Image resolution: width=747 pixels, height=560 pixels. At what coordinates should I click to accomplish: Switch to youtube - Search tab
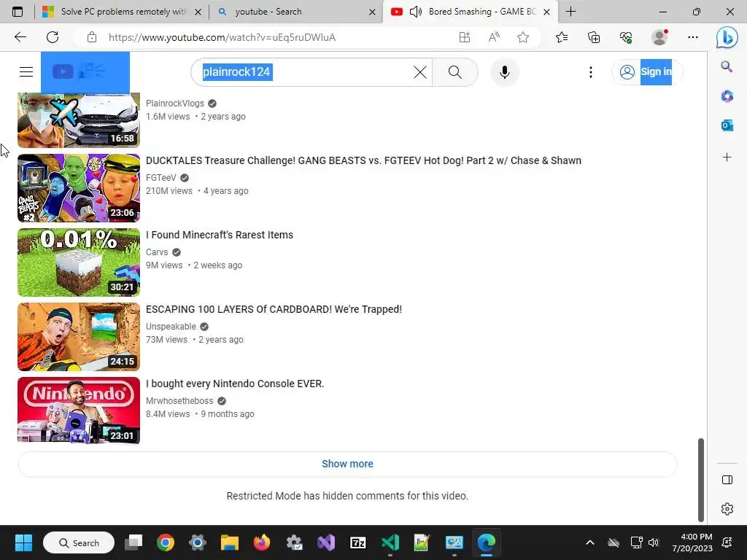point(295,12)
